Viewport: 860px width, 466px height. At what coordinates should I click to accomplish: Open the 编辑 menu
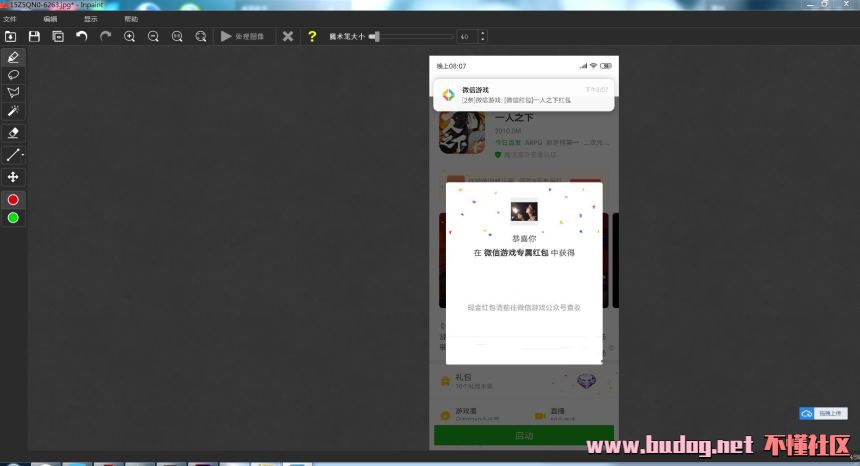point(50,19)
